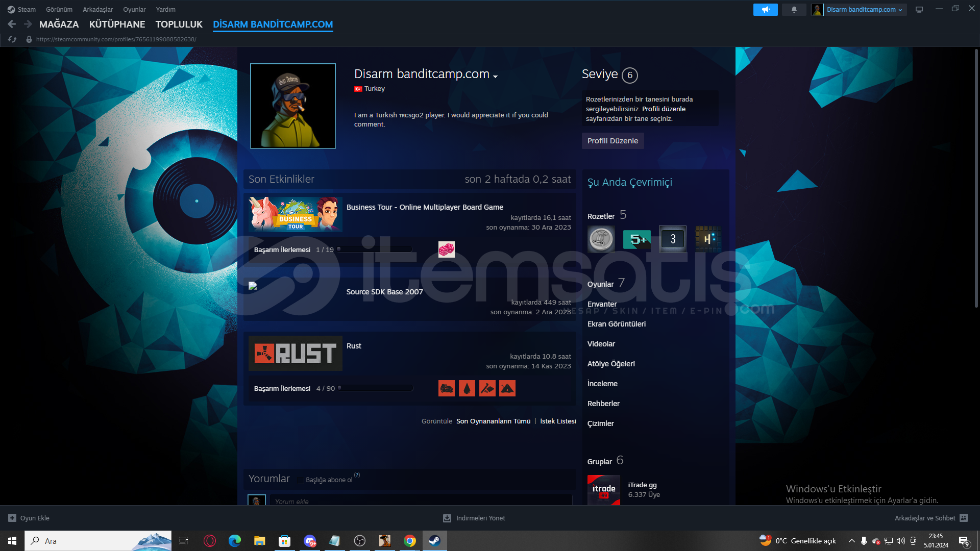The image size is (980, 551).
Task: View the Rust water drop achievement
Action: (467, 388)
